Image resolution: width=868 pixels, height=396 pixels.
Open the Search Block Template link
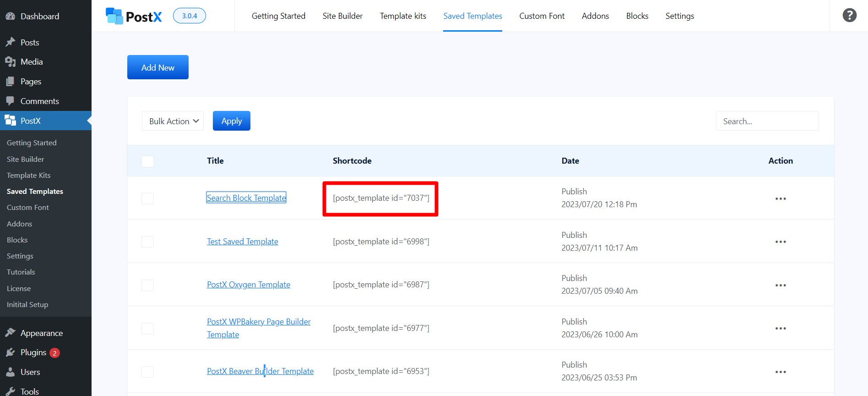(246, 198)
